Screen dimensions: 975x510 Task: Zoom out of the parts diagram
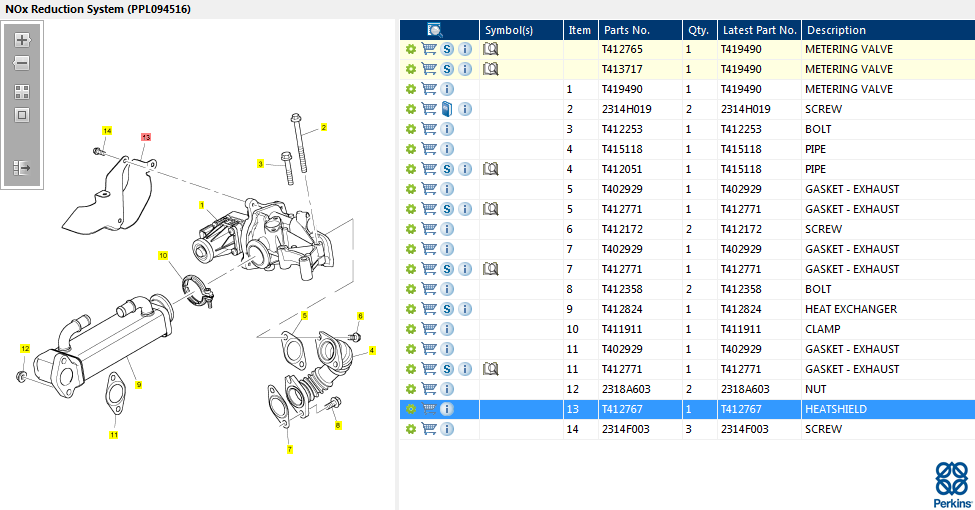(x=22, y=63)
